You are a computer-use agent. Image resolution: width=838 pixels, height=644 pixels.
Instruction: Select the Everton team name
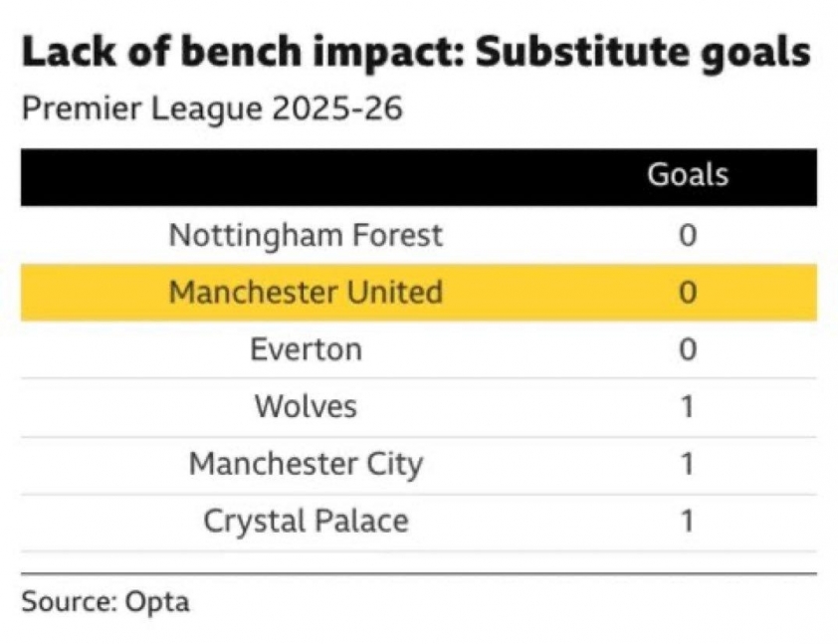point(306,350)
